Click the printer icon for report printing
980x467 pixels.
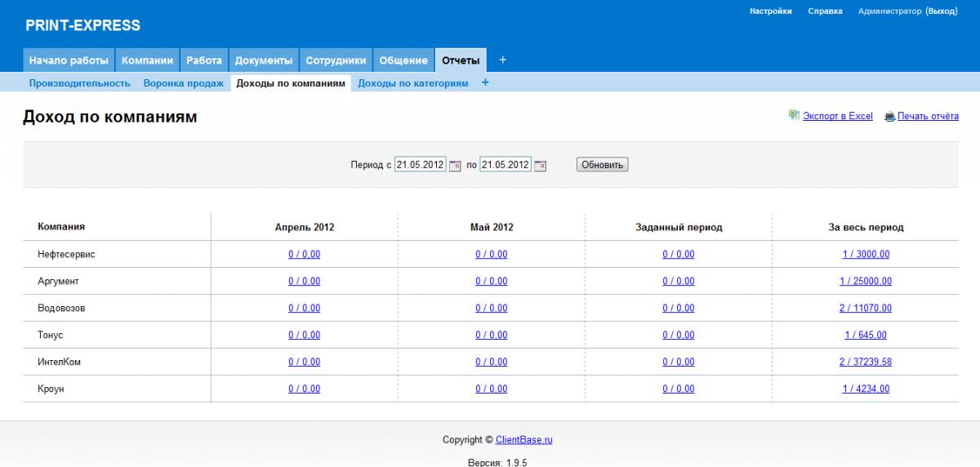889,117
